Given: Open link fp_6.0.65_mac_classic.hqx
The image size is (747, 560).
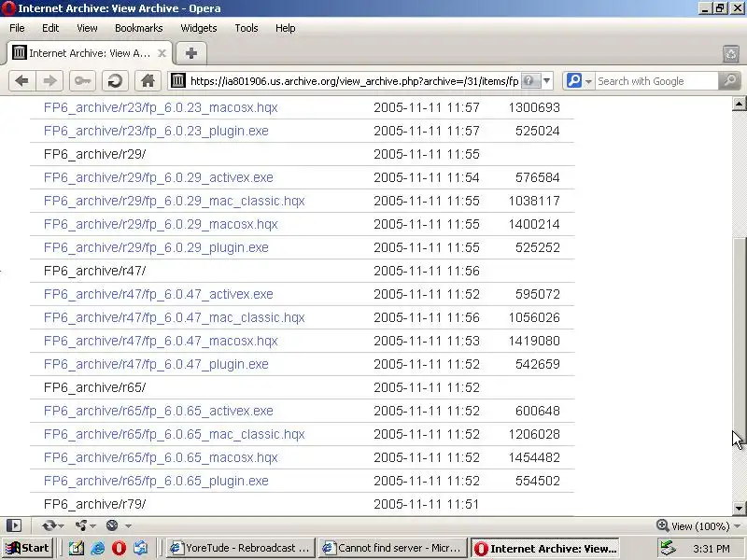Looking at the screenshot, I should point(175,434).
